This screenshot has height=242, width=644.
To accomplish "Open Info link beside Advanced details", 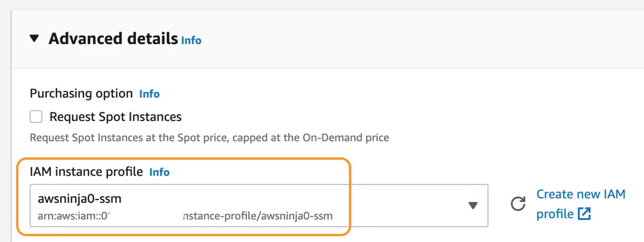I will [x=191, y=40].
